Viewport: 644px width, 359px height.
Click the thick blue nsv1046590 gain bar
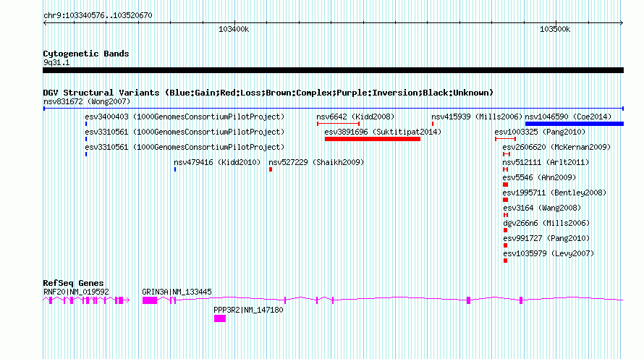(x=575, y=124)
